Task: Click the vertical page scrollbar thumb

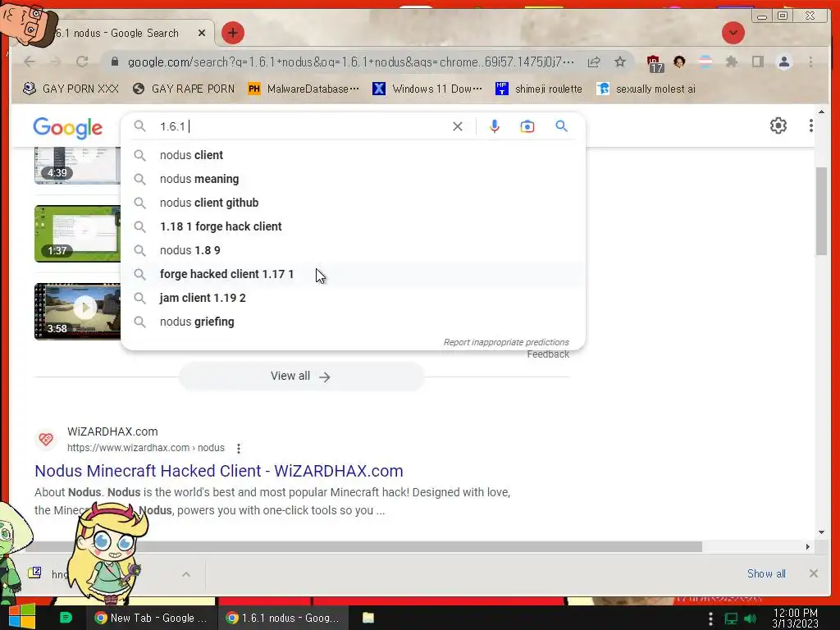Action: click(x=821, y=212)
